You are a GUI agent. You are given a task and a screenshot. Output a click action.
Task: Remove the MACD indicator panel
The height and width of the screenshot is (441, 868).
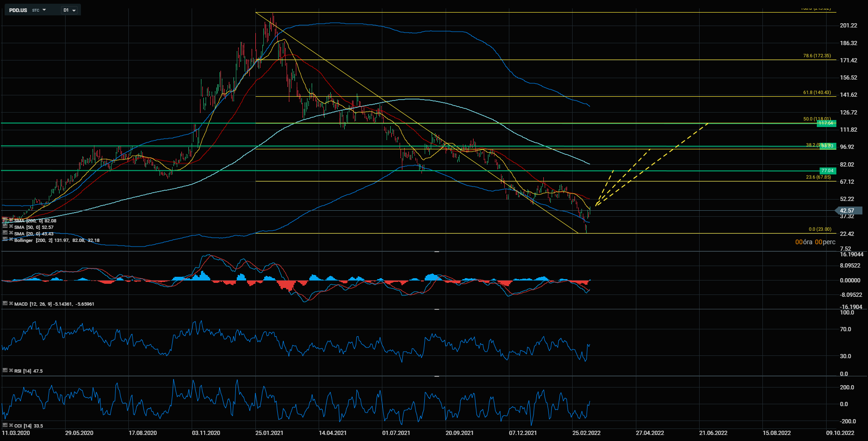coord(11,304)
